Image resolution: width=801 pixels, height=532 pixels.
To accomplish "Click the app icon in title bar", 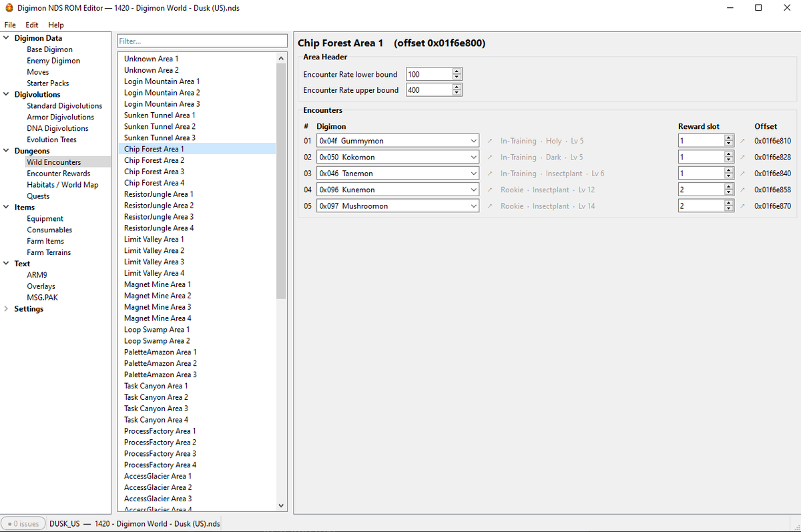I will 9,8.
